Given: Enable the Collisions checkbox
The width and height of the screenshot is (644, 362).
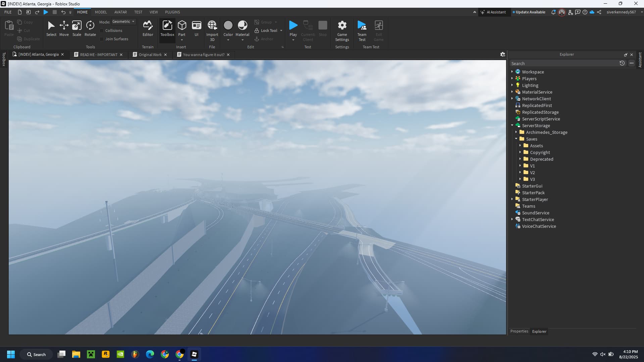Looking at the screenshot, I should click(x=102, y=31).
